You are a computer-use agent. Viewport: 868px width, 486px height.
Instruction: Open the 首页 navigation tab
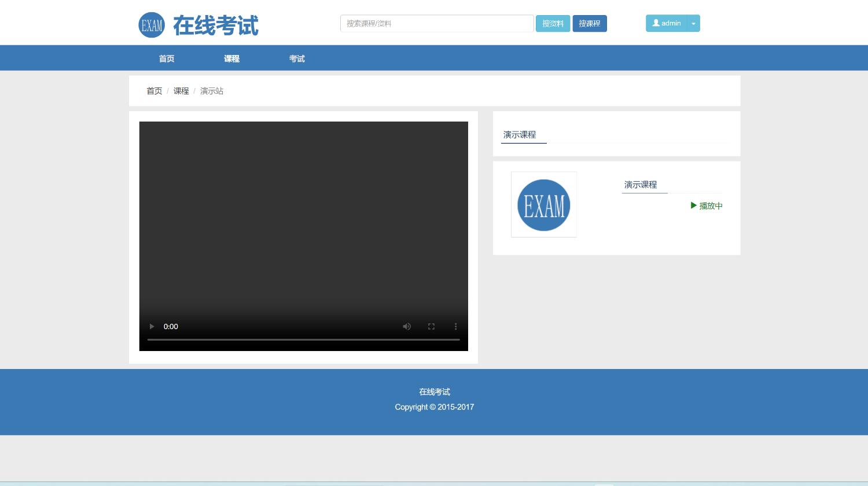pyautogui.click(x=167, y=59)
